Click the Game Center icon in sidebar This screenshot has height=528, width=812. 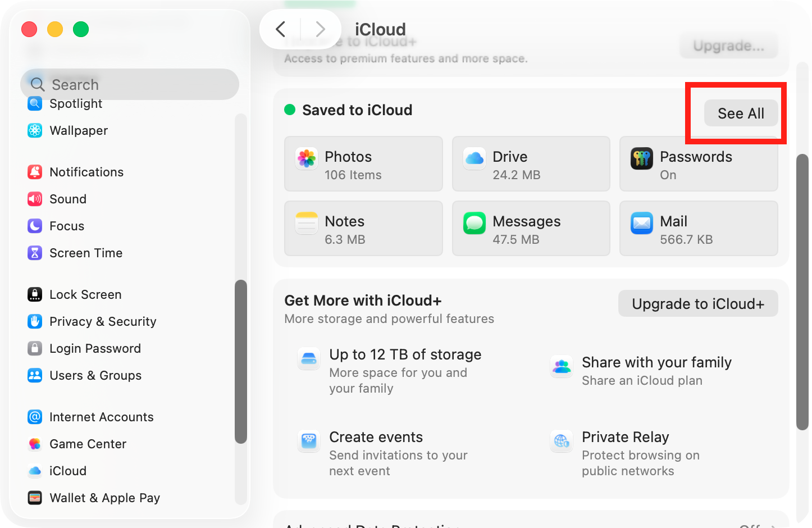click(x=34, y=444)
